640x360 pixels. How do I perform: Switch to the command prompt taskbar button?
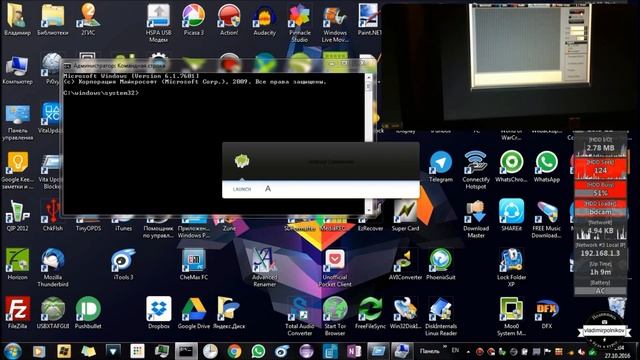point(186,351)
